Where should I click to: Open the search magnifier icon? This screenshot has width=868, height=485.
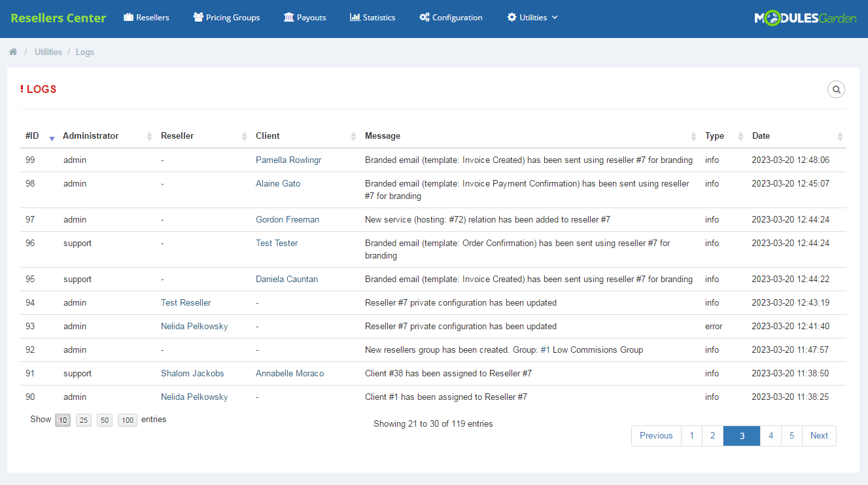coord(836,89)
